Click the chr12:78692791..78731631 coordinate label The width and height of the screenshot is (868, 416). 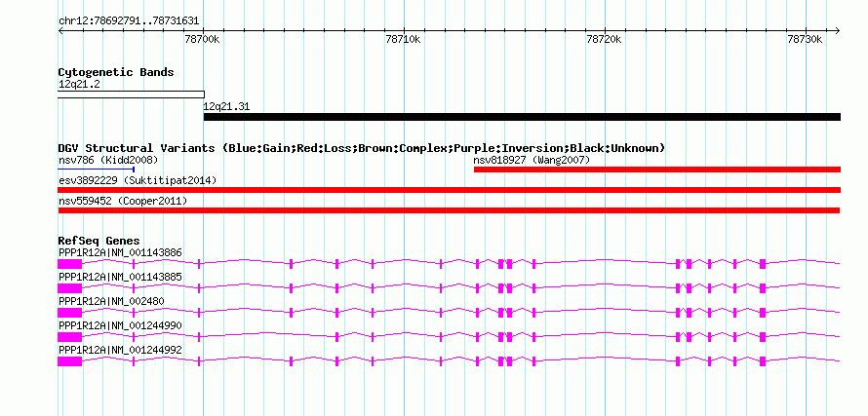(x=129, y=20)
